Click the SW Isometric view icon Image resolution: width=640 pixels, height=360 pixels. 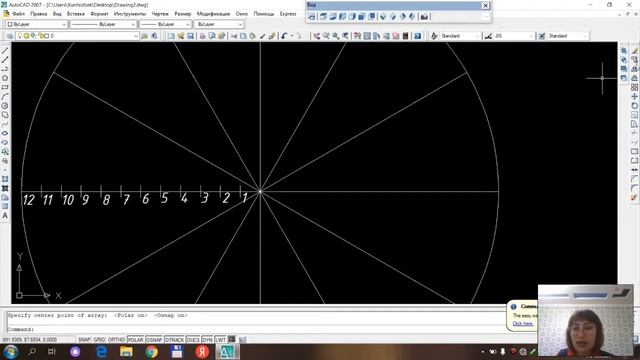click(383, 17)
